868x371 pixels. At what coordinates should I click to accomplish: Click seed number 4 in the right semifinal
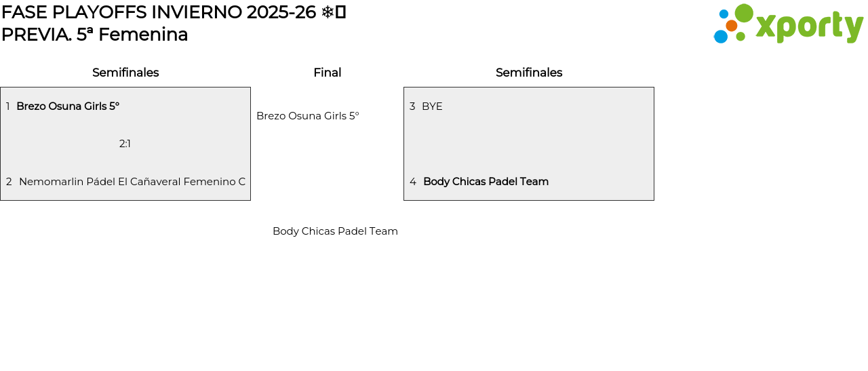pyautogui.click(x=413, y=182)
